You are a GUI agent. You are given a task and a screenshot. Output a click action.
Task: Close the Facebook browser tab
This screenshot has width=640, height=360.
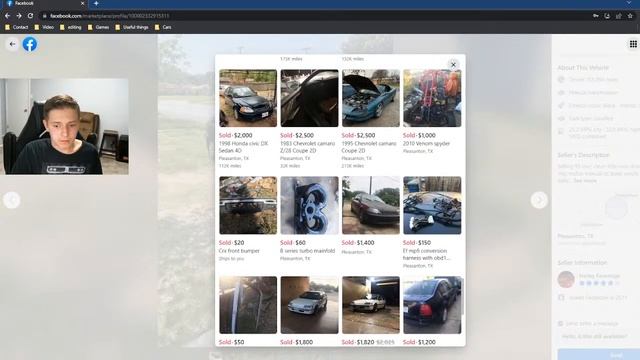(82, 3)
